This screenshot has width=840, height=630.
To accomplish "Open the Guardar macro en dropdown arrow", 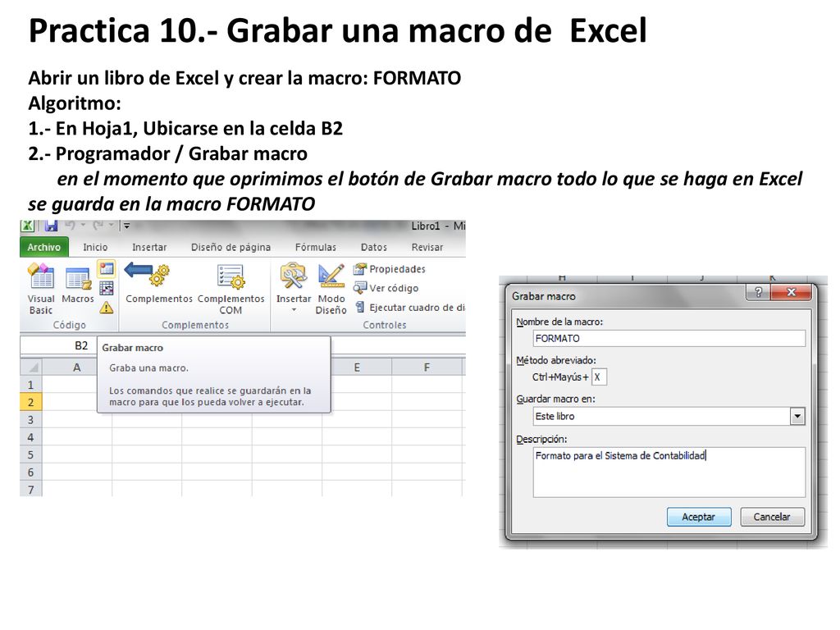I will [x=797, y=416].
